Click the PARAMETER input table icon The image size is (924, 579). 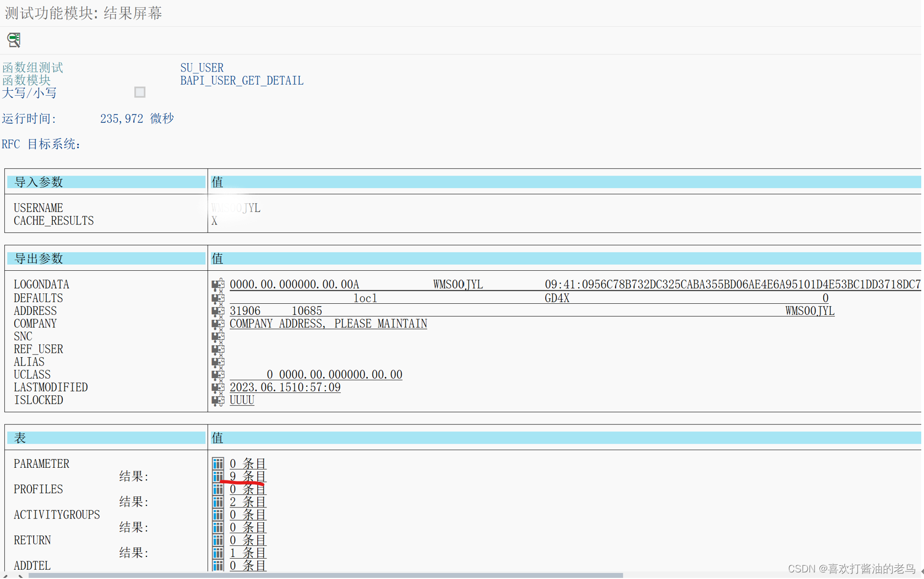pyautogui.click(x=218, y=463)
